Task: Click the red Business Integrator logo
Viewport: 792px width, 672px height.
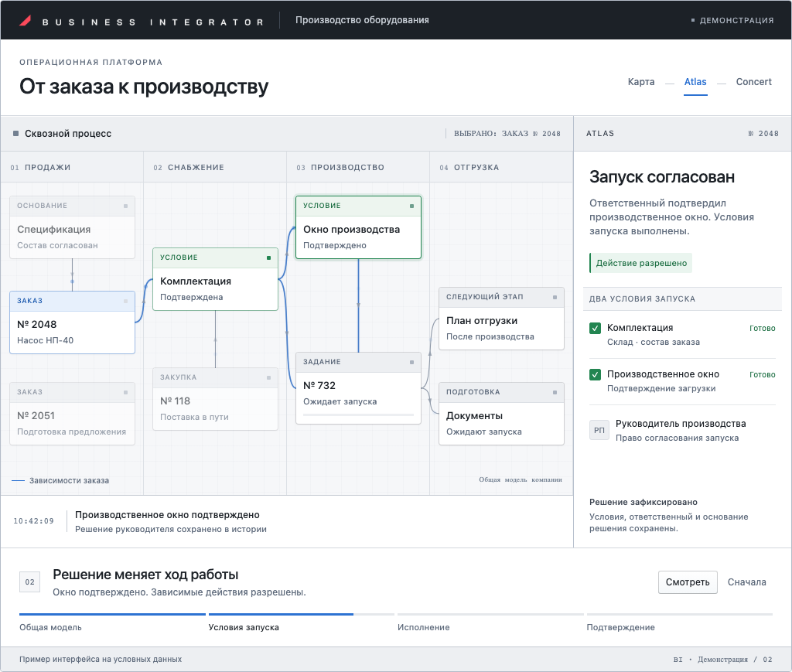Action: coord(26,21)
